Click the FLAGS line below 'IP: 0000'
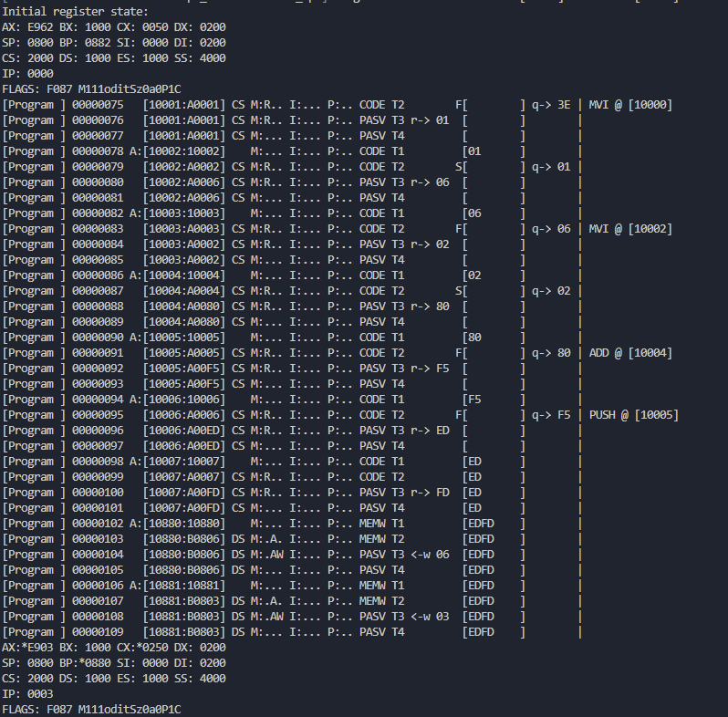Viewport: 728px width, 717px height. [x=91, y=89]
